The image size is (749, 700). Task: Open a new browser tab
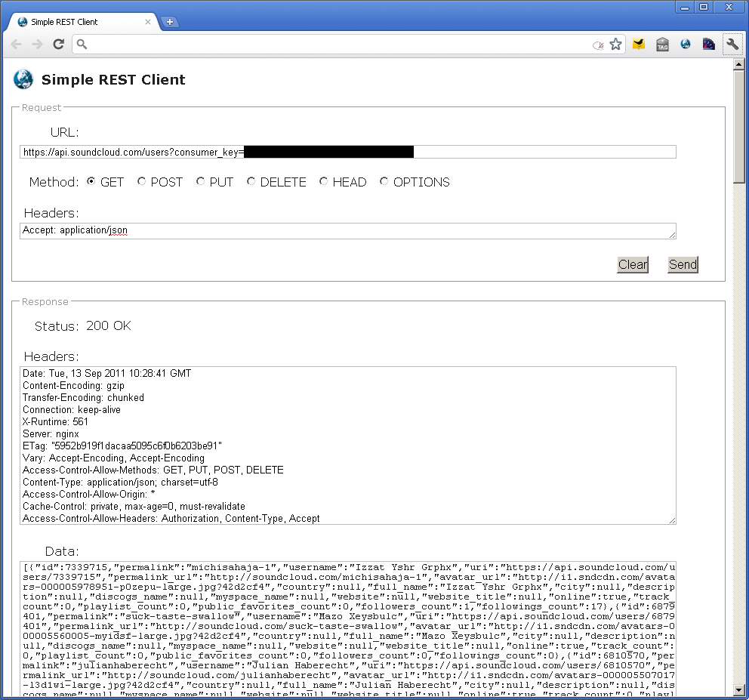[x=170, y=22]
